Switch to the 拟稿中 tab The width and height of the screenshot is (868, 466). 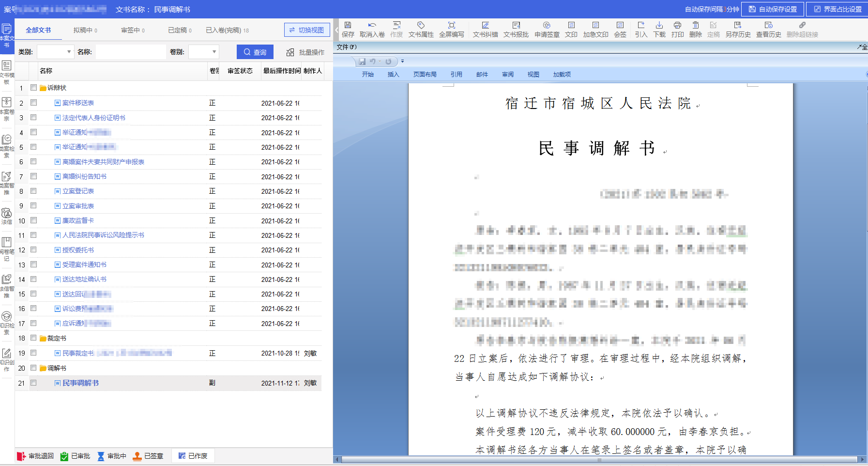(85, 30)
